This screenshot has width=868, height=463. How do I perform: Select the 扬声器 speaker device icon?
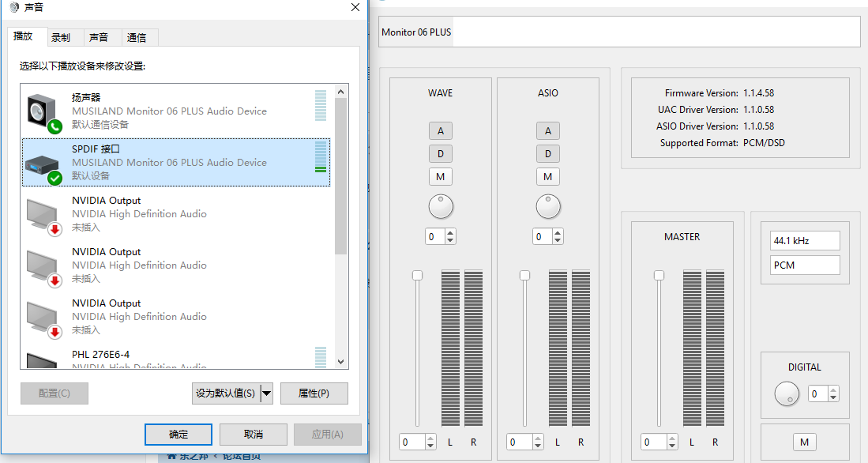pos(43,111)
